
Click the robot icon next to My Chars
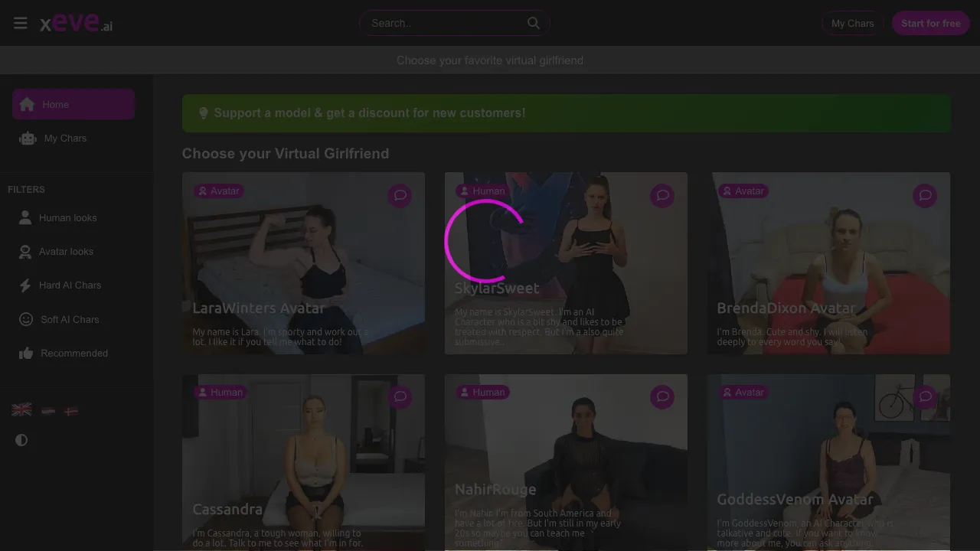click(27, 138)
